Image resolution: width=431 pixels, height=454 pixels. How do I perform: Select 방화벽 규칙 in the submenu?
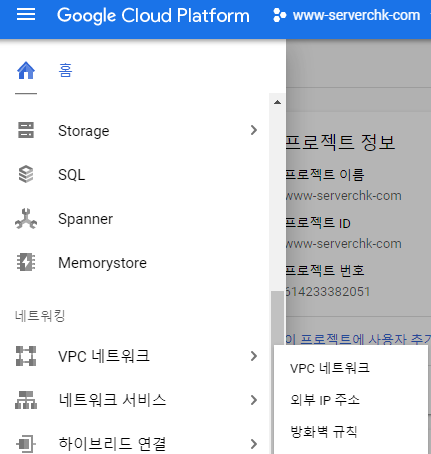point(324,432)
